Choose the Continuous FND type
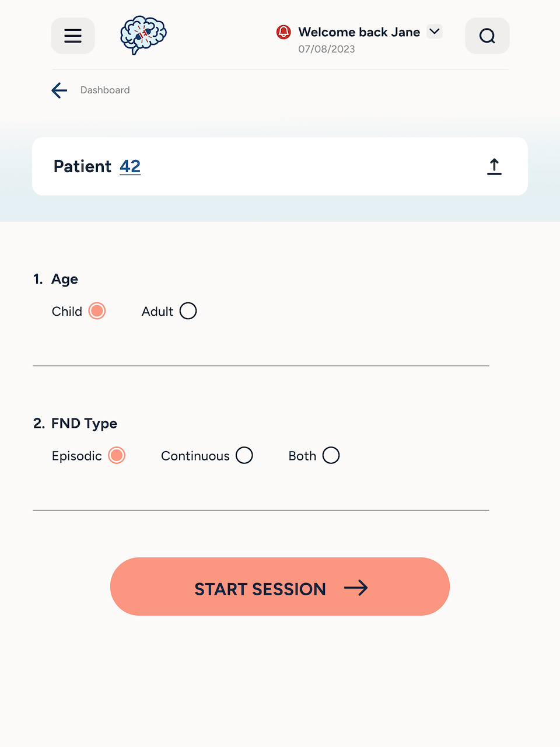 (244, 455)
